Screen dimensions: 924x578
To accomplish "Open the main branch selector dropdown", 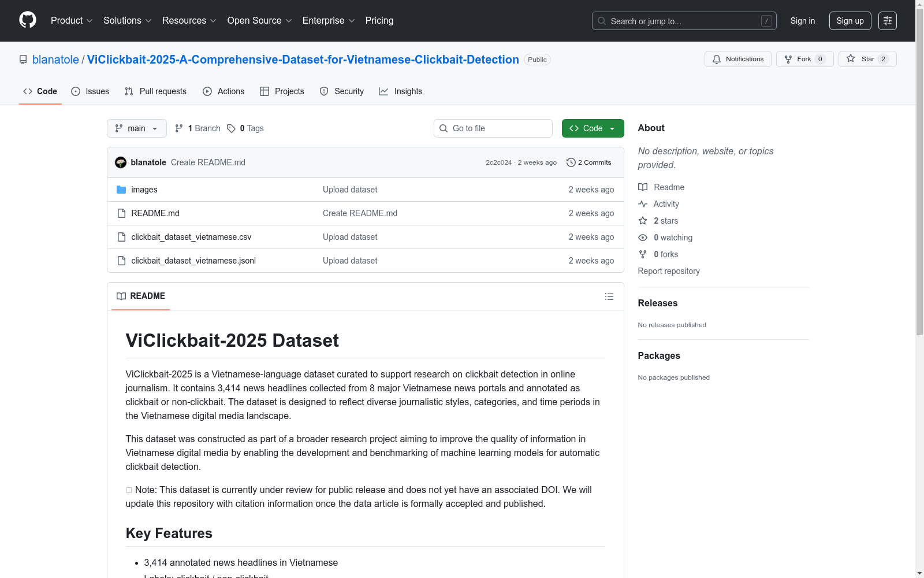I will tap(137, 128).
